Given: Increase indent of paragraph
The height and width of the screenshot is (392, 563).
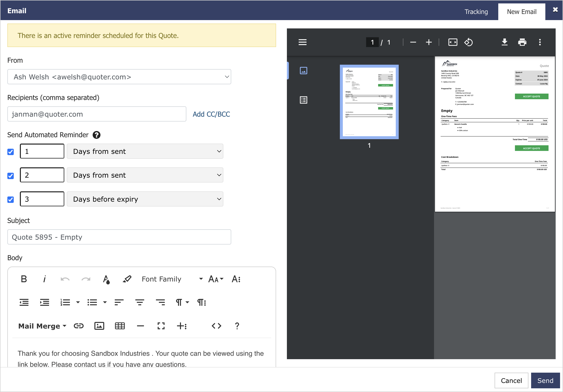Looking at the screenshot, I should coord(44,302).
